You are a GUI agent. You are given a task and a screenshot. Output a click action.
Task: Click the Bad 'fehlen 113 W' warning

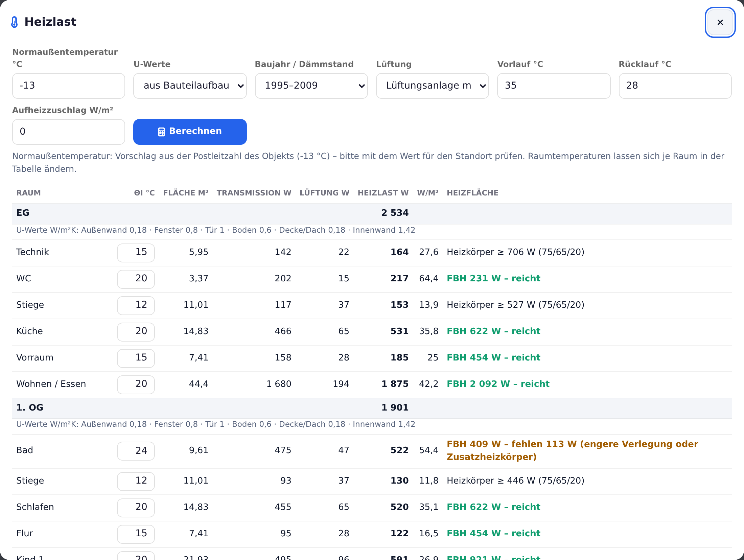point(572,450)
